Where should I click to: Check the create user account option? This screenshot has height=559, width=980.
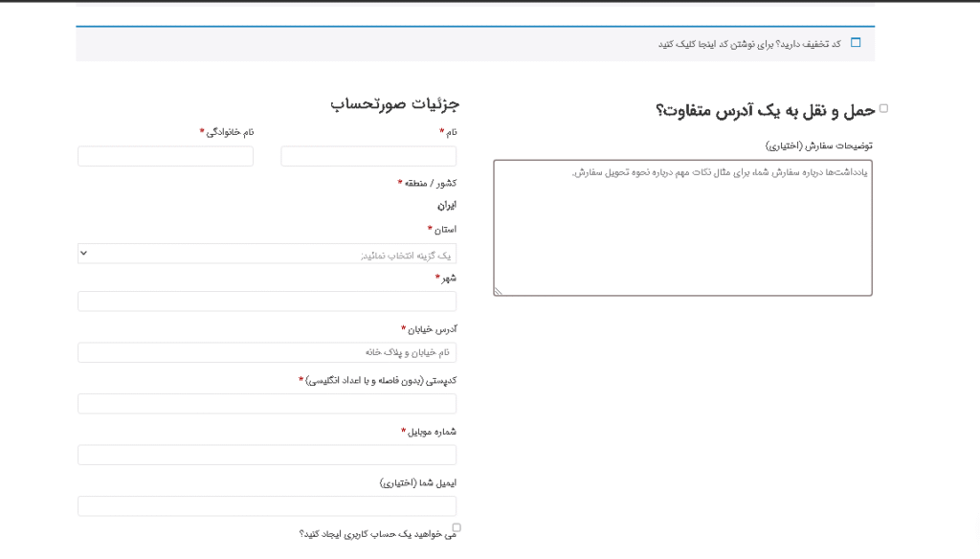(457, 526)
